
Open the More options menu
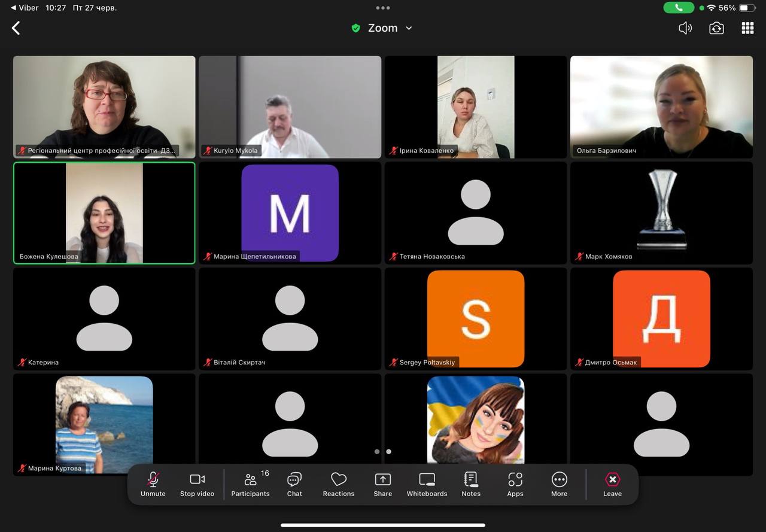click(x=559, y=484)
